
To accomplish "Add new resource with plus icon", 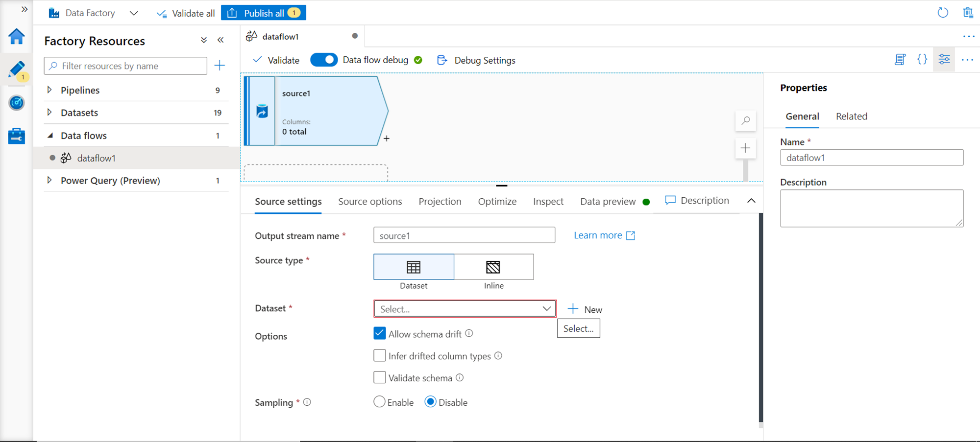I will 220,66.
